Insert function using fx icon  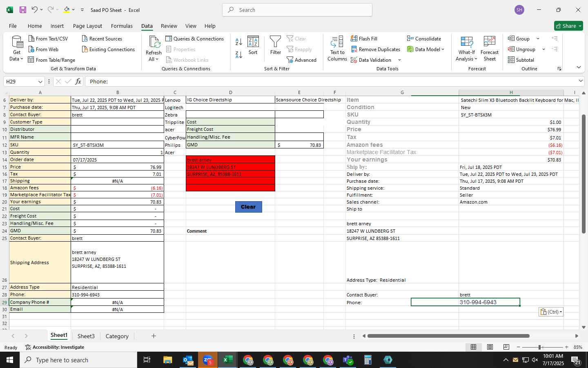78,81
